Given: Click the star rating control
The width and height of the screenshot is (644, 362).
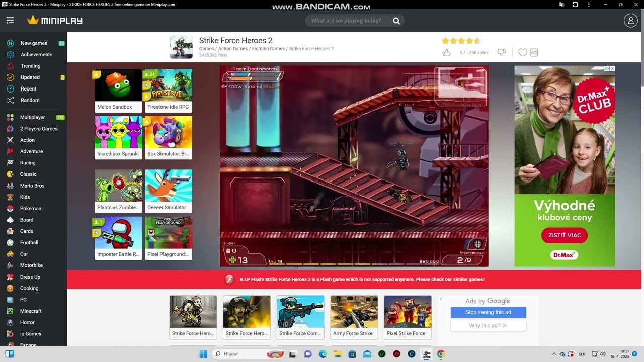Looking at the screenshot, I should coord(461,41).
